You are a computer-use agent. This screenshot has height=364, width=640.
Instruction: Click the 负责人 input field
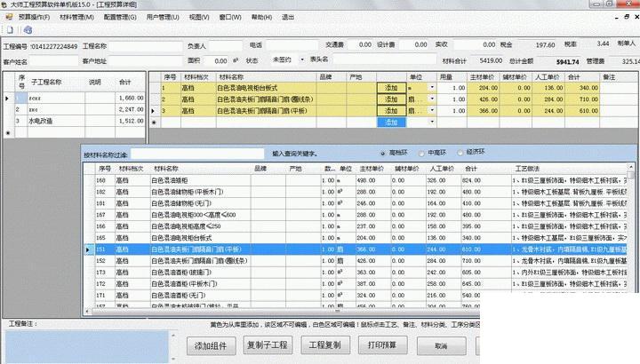pyautogui.click(x=226, y=46)
